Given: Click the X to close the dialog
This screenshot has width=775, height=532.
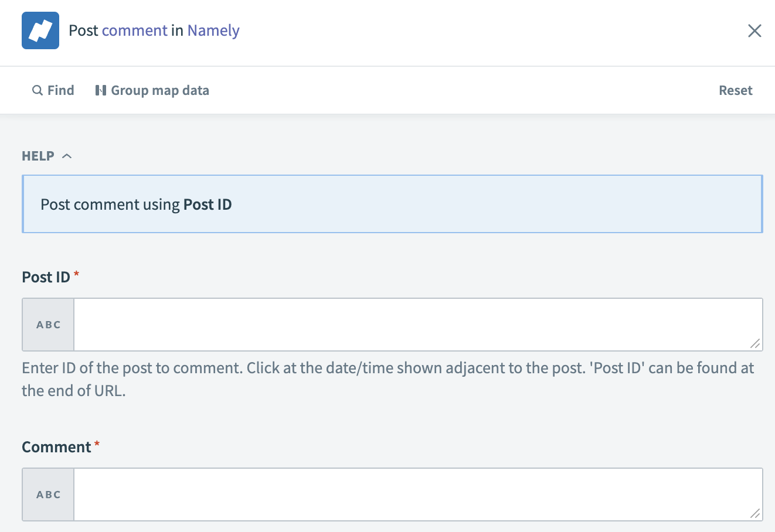Looking at the screenshot, I should click(x=754, y=30).
